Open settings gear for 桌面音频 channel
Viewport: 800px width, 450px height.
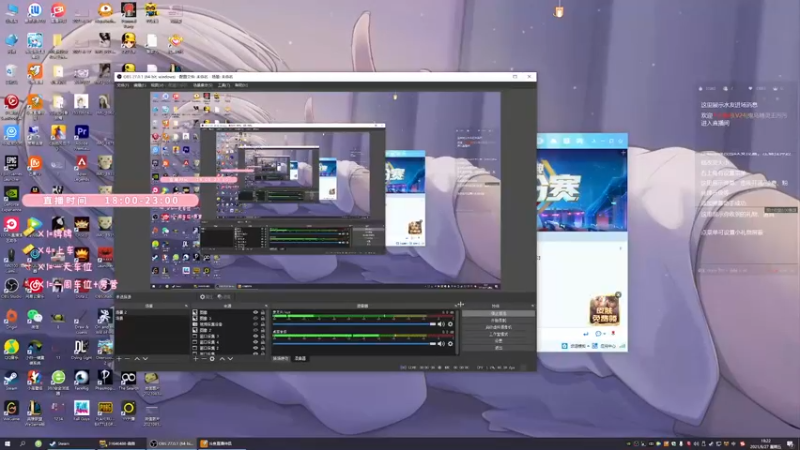coord(450,343)
